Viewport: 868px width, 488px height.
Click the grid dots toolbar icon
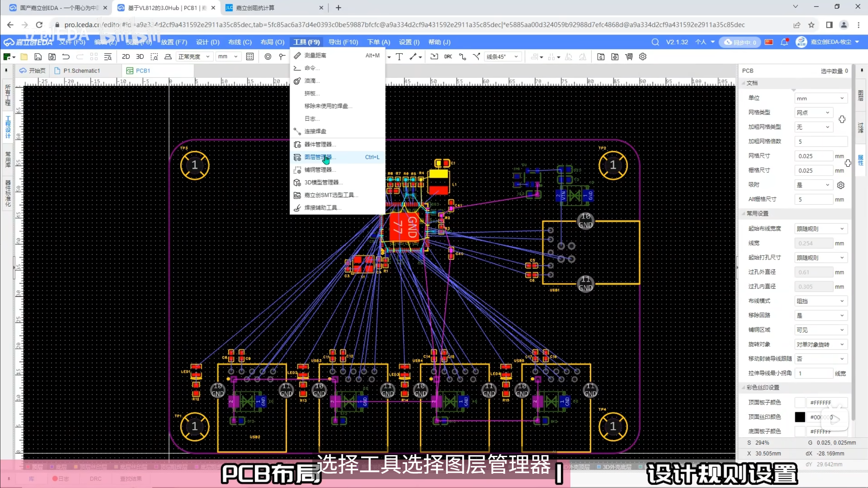[250, 57]
